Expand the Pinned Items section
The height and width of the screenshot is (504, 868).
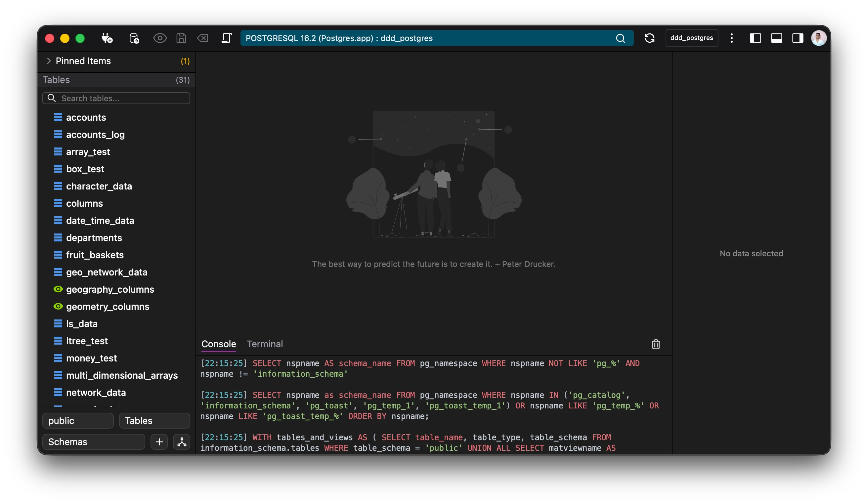point(49,61)
